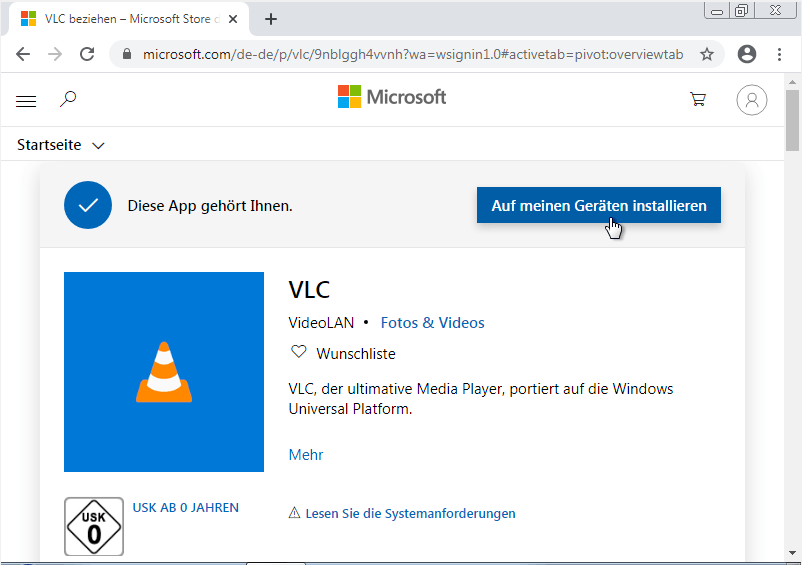Click the VideoLAN publisher name
Screen dimensions: 802x565
click(321, 323)
